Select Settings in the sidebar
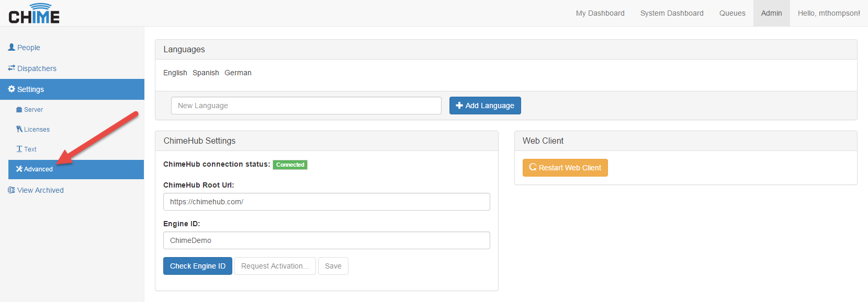The image size is (868, 302). click(x=72, y=89)
